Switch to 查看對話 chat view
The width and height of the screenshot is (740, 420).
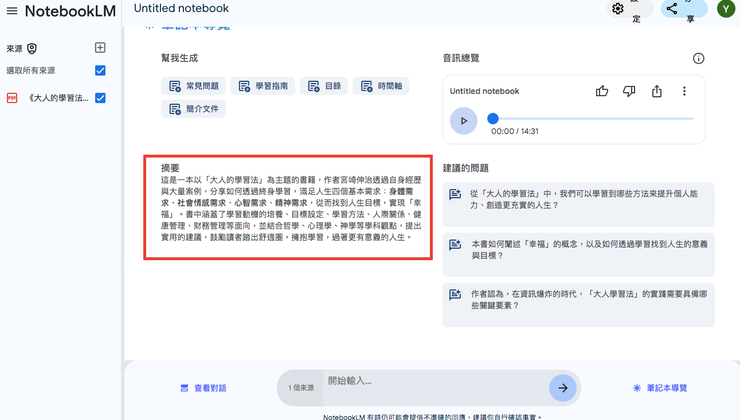tap(203, 388)
